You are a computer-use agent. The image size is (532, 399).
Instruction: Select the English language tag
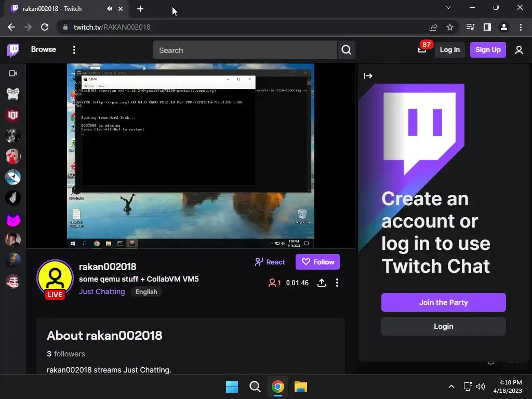pyautogui.click(x=146, y=292)
